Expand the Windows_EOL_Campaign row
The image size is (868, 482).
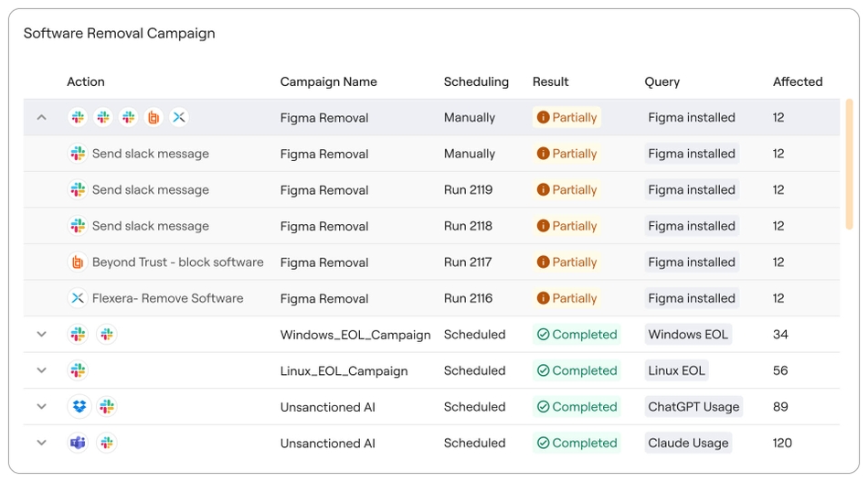[x=41, y=335]
